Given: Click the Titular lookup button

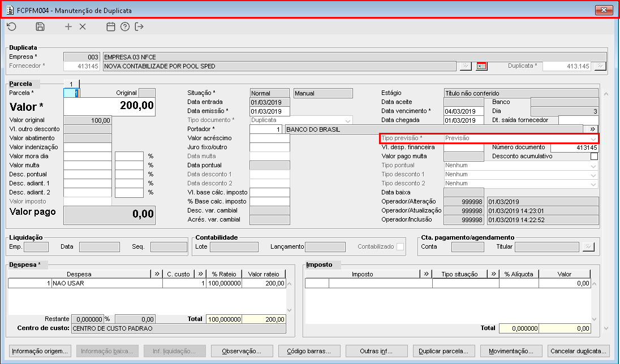Looking at the screenshot, I should pos(588,246).
